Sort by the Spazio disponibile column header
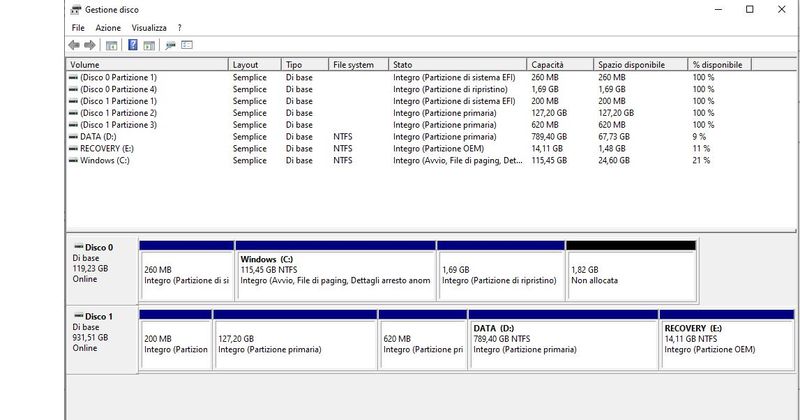 [x=641, y=65]
